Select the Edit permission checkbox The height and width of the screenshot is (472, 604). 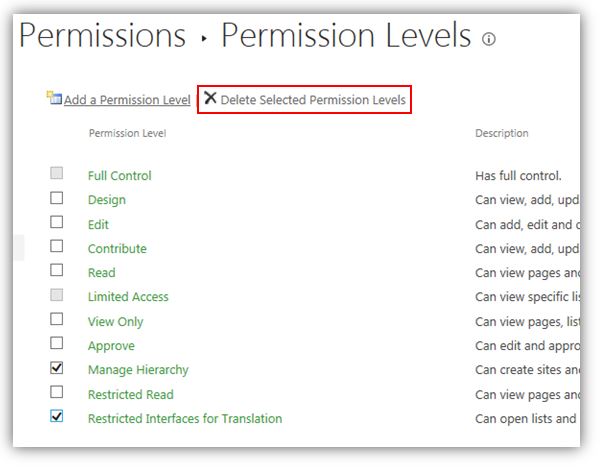coord(57,222)
